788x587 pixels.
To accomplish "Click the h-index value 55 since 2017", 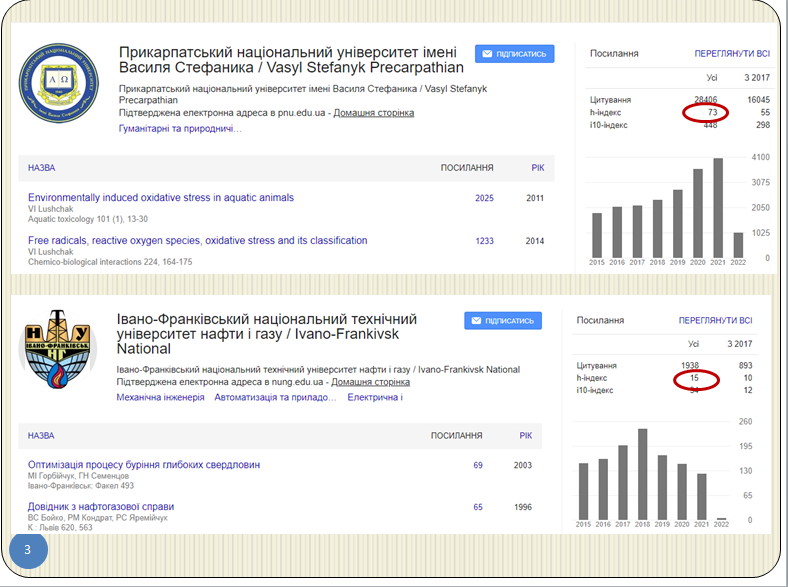I will pos(765,112).
